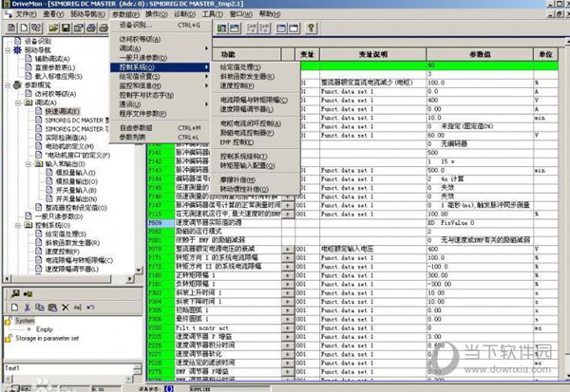Click the 功能 column header

[246, 54]
